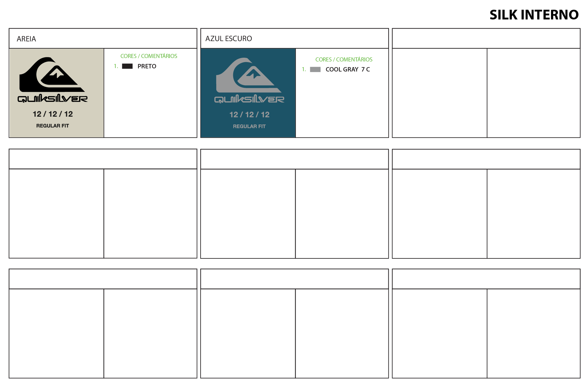Image resolution: width=588 pixels, height=392 pixels.
Task: Click the AREIA panel header label
Action: (x=26, y=39)
